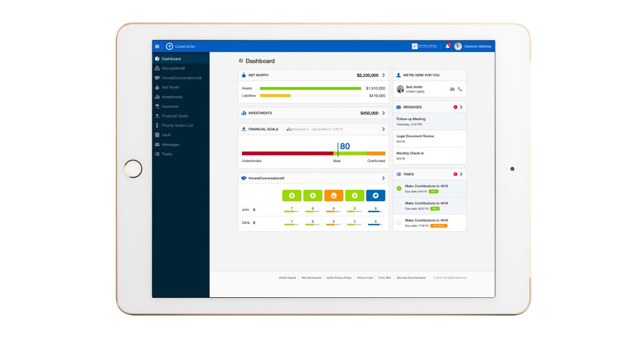Open Priority Action List in the sidebar
The height and width of the screenshot is (337, 644).
click(x=181, y=126)
